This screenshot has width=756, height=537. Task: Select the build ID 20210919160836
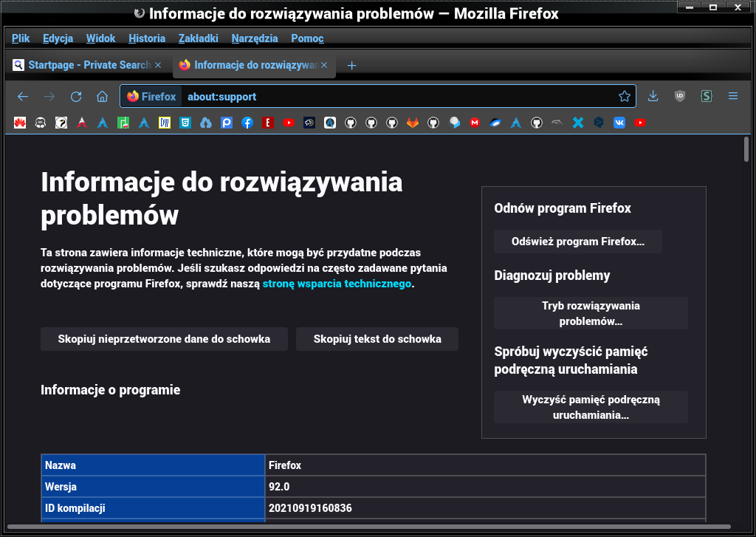(x=310, y=508)
